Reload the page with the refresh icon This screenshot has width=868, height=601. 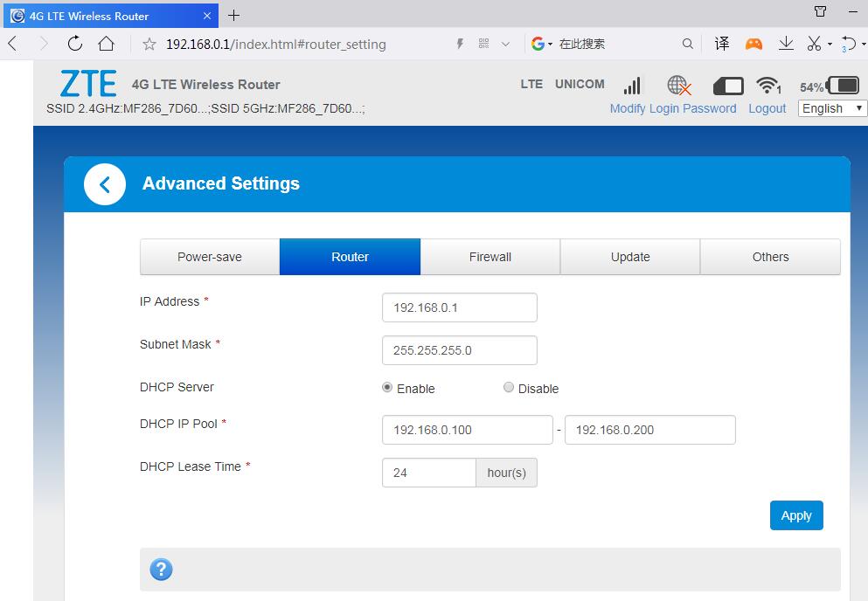point(75,44)
